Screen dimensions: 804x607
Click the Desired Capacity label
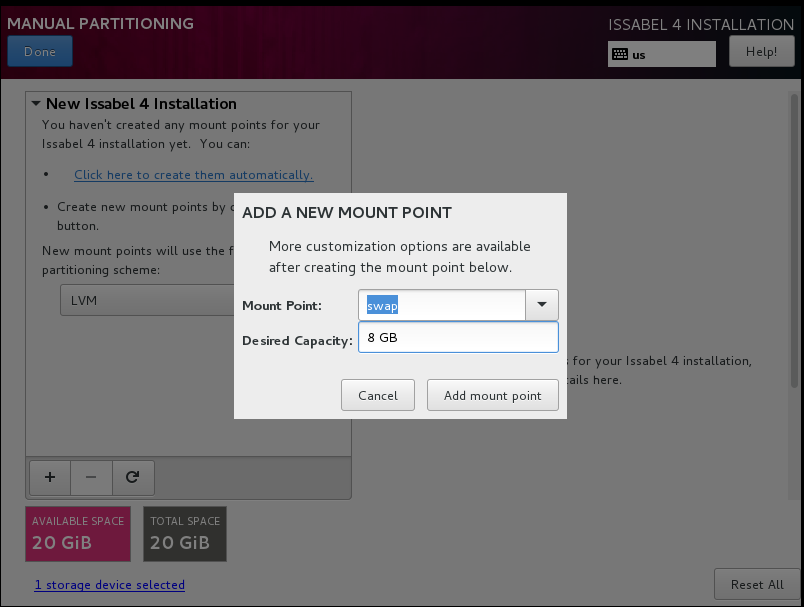coord(297,341)
